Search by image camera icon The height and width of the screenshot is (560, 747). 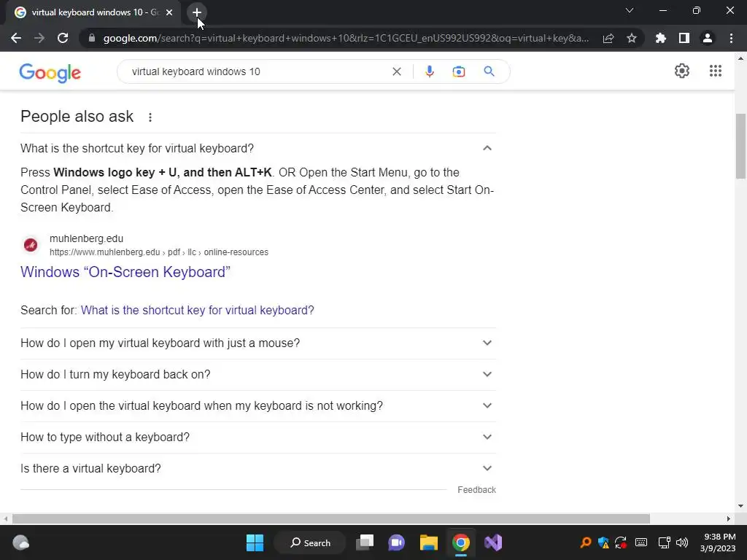click(x=459, y=71)
